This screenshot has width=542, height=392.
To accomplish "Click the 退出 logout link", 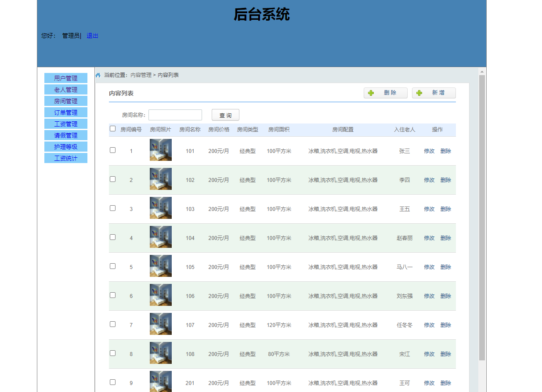I will (92, 36).
